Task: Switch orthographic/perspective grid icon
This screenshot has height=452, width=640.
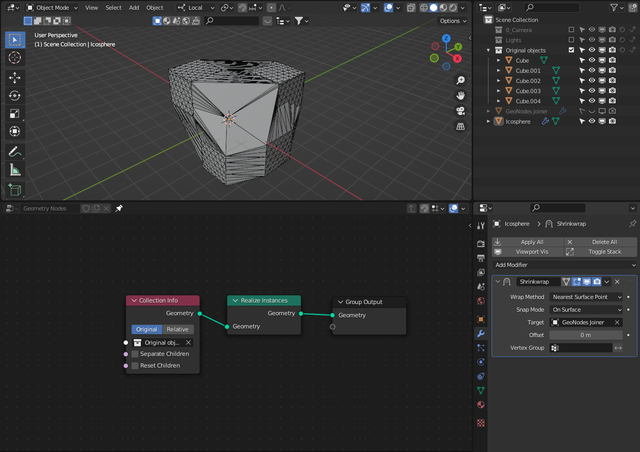Action: tap(460, 127)
